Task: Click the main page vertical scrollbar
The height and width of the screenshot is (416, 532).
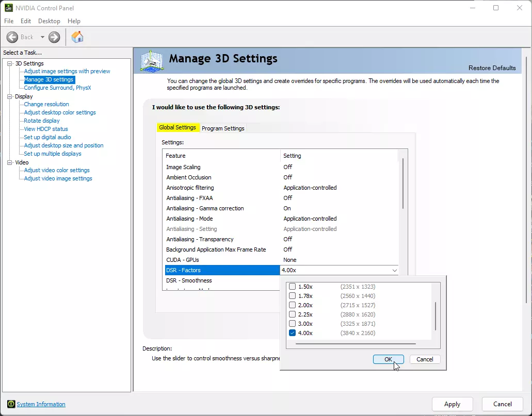Action: pyautogui.click(x=526, y=180)
